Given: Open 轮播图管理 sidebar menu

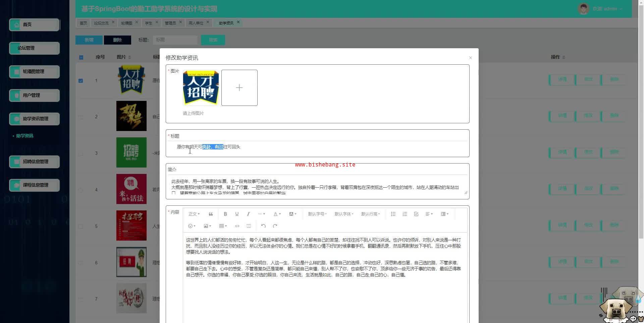Looking at the screenshot, I should click(34, 72).
